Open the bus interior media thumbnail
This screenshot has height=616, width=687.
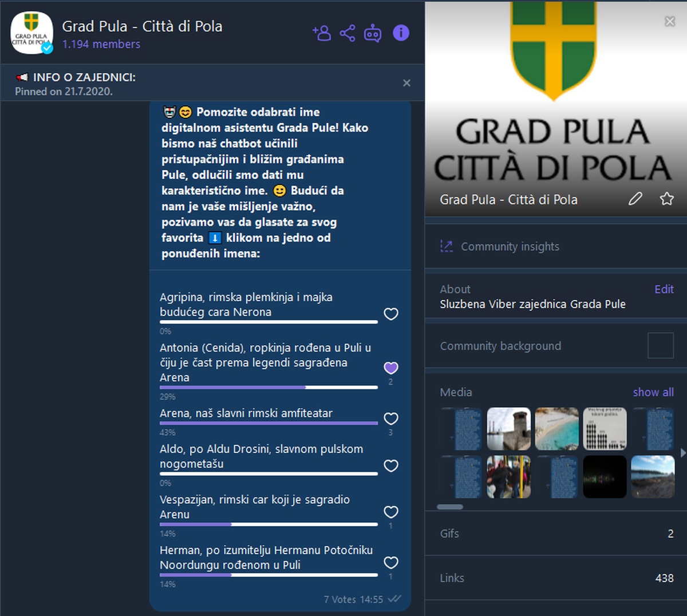(509, 477)
